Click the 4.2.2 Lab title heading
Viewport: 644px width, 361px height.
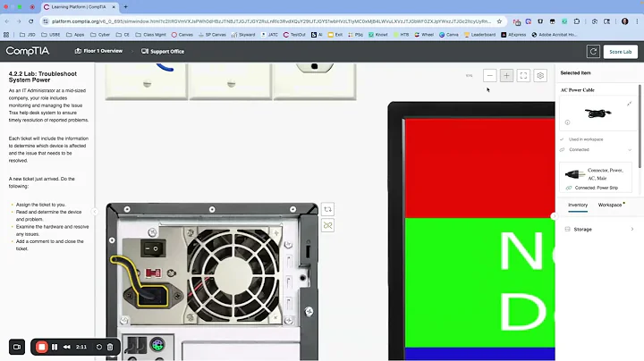coord(43,77)
